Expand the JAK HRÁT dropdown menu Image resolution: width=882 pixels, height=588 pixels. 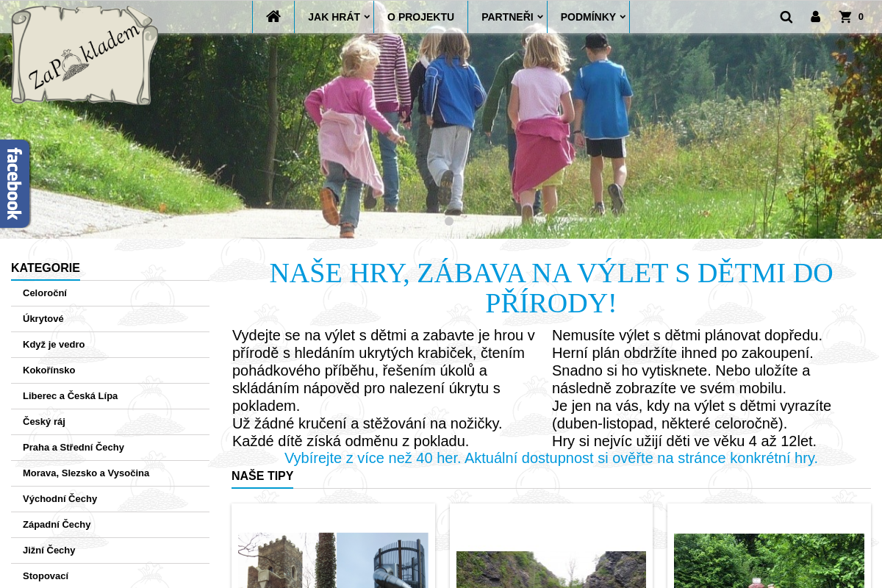[x=333, y=16]
